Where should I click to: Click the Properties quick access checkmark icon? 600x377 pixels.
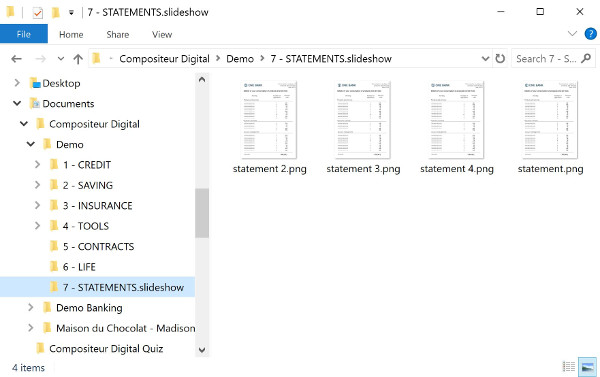coord(38,13)
